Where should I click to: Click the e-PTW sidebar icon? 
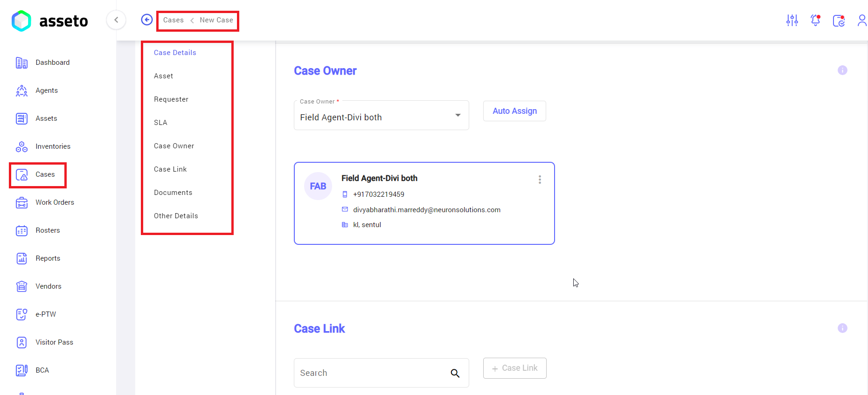coord(21,314)
